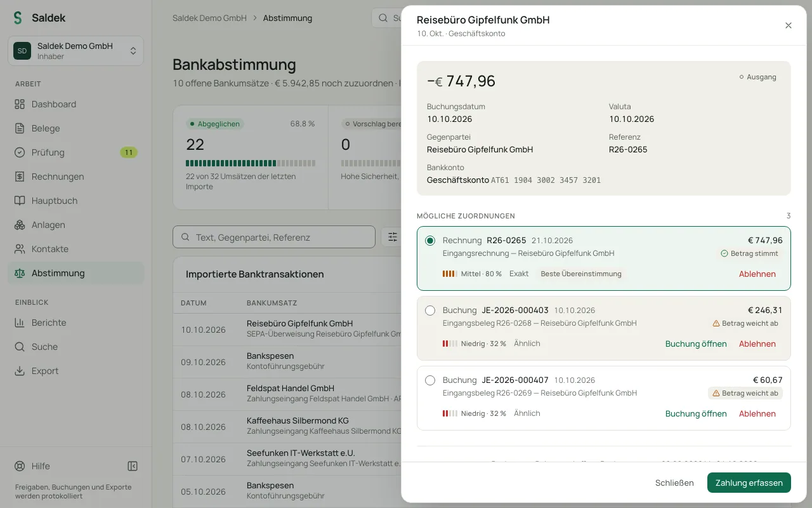Open Buchung JE-2026-000403

pos(696,344)
